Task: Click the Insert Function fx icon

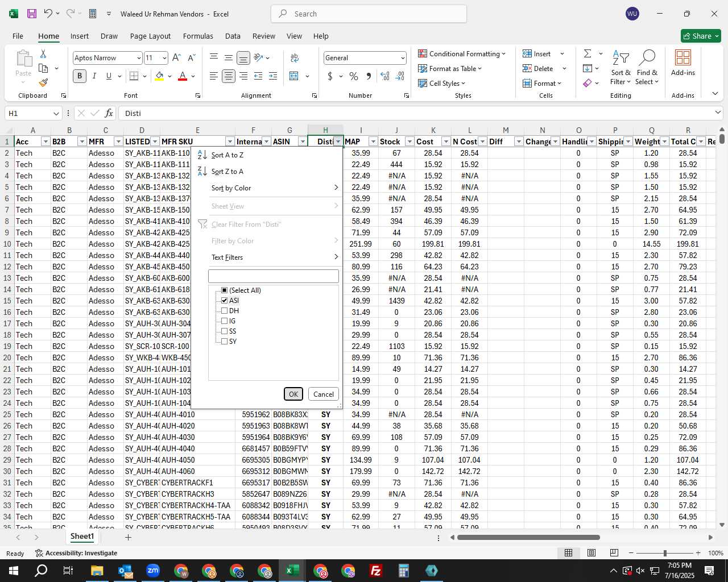Action: pyautogui.click(x=109, y=113)
